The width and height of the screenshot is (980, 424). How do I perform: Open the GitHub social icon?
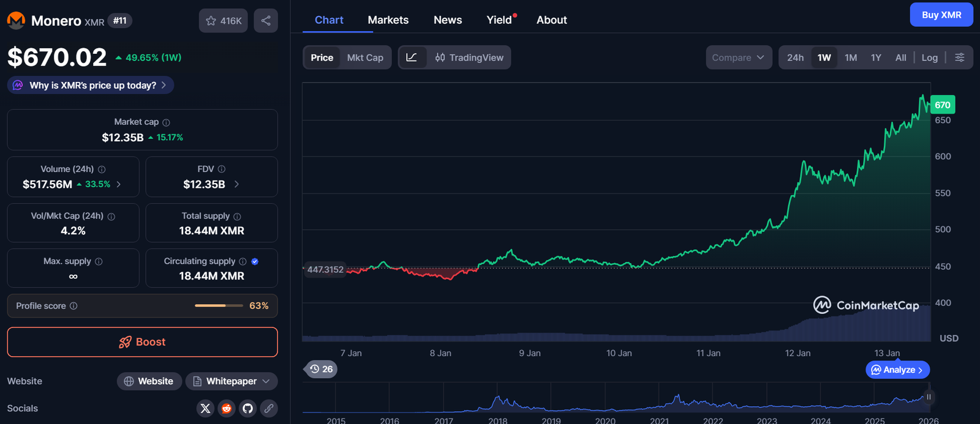[x=247, y=408]
